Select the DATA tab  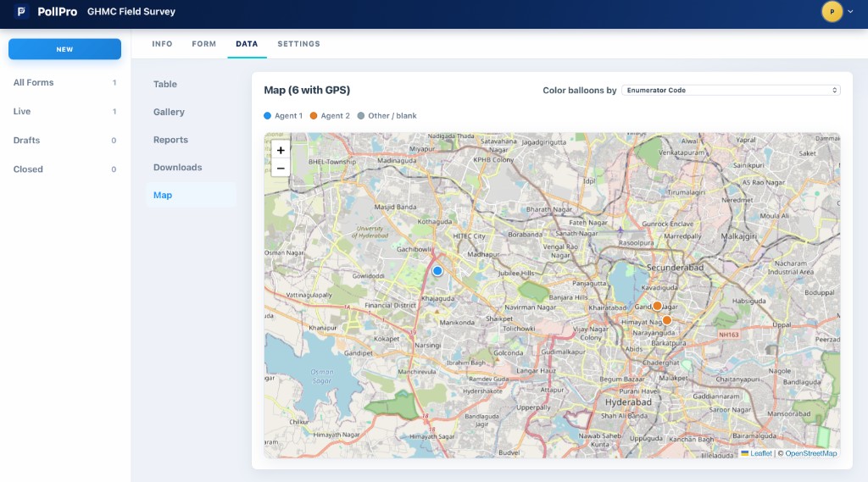(247, 44)
